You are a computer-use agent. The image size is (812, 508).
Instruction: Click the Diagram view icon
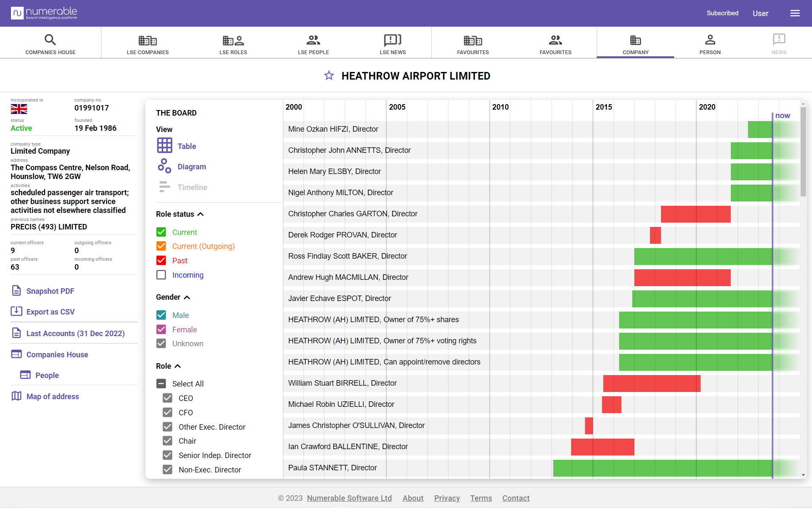pyautogui.click(x=165, y=166)
